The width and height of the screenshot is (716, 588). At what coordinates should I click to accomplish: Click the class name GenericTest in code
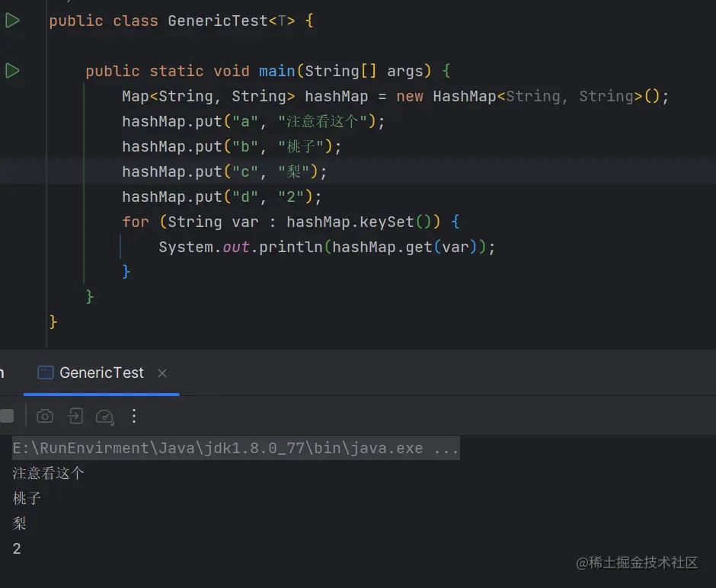click(217, 21)
